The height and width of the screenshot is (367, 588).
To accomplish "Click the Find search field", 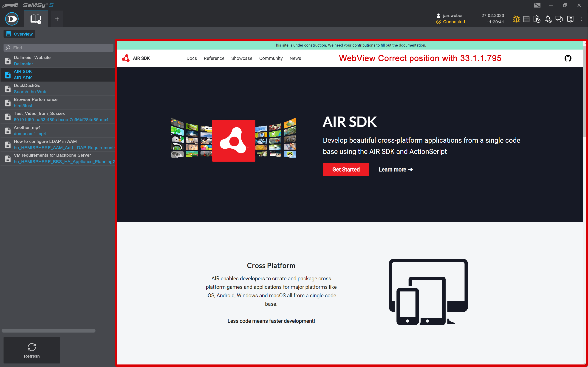I will (x=58, y=47).
